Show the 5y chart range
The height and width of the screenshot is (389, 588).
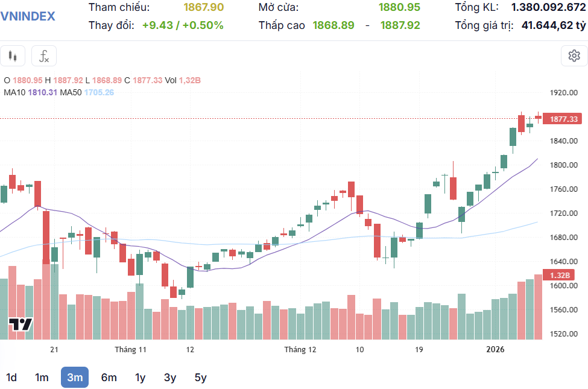click(x=201, y=378)
